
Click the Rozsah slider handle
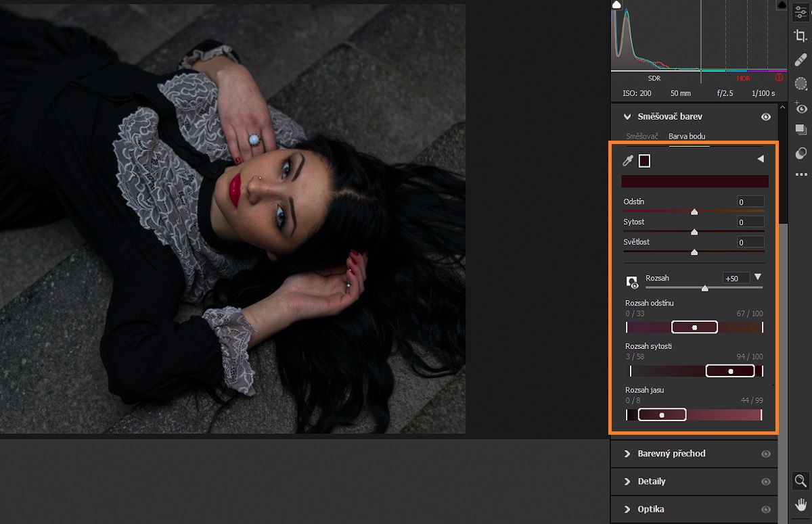705,288
